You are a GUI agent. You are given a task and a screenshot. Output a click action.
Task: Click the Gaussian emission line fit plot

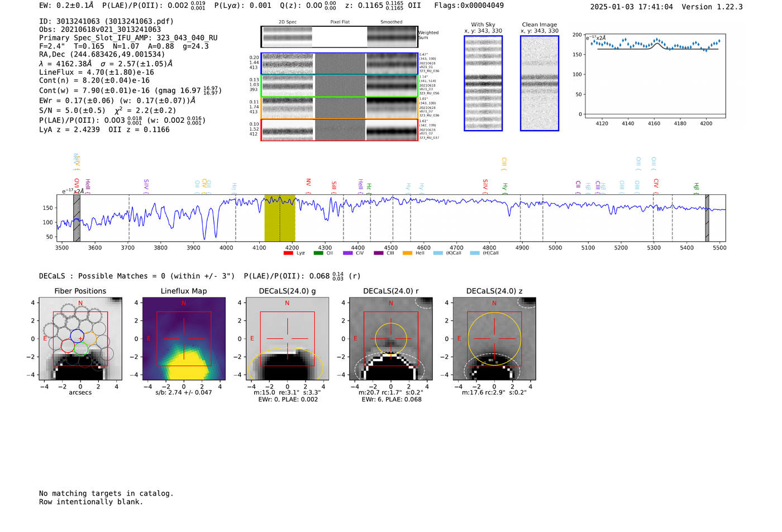point(655,75)
